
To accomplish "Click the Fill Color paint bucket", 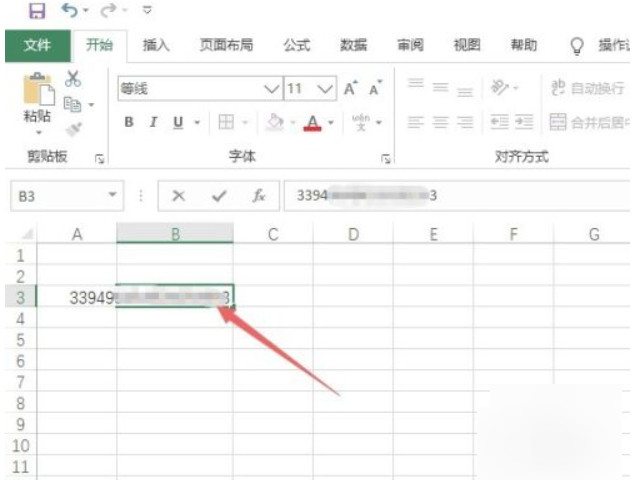I will click(x=275, y=122).
